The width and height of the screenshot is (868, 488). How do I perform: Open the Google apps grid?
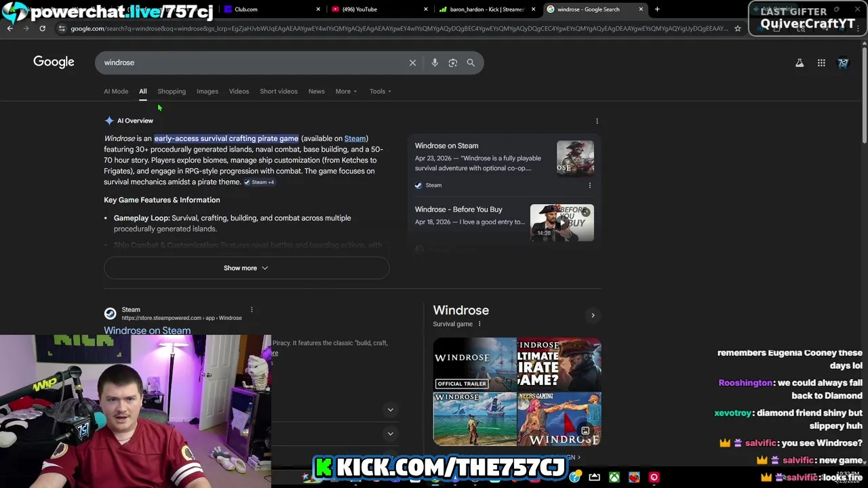(x=821, y=63)
